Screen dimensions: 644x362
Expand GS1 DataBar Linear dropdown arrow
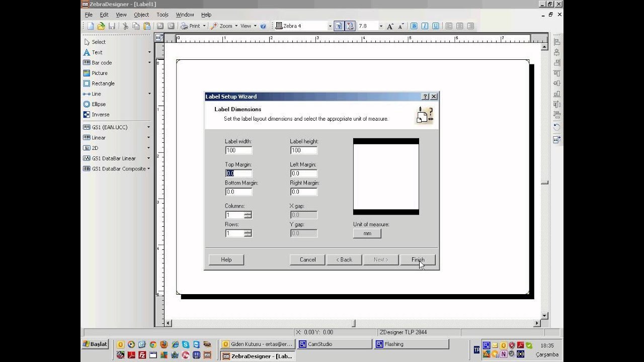click(x=148, y=158)
